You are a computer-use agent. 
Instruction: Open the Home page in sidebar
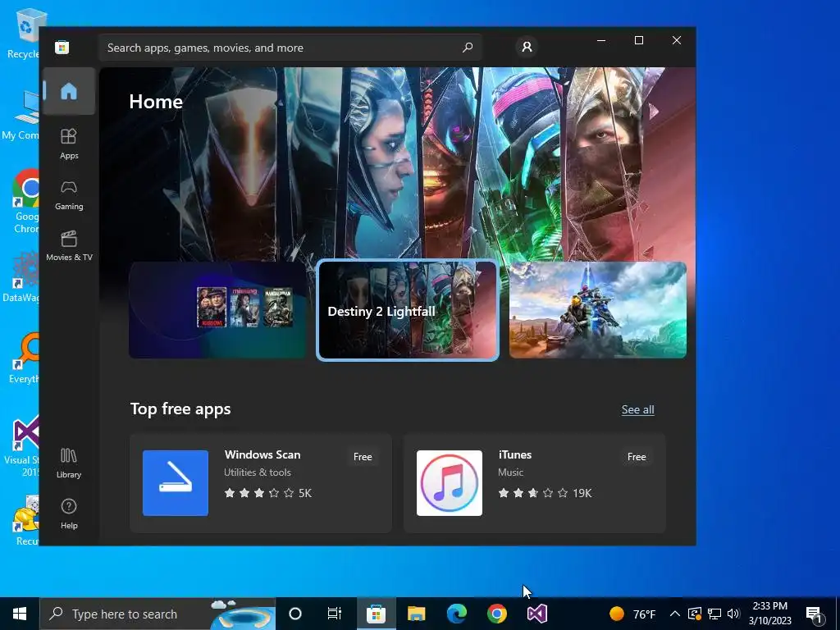69,91
